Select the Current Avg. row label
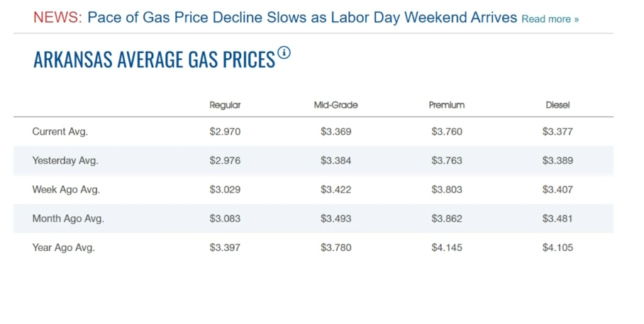The height and width of the screenshot is (324, 644). (x=60, y=131)
